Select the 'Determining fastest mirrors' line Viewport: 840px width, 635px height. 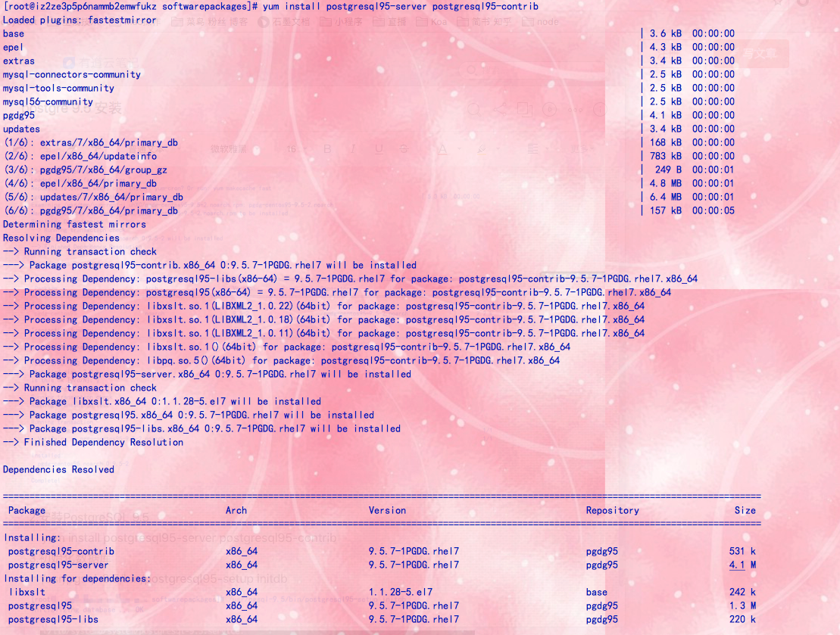74,224
